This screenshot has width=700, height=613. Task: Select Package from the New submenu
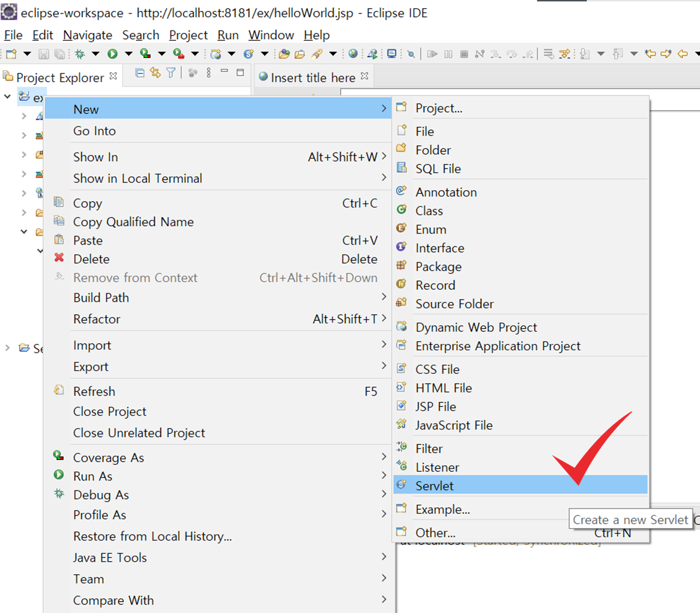pos(521,266)
